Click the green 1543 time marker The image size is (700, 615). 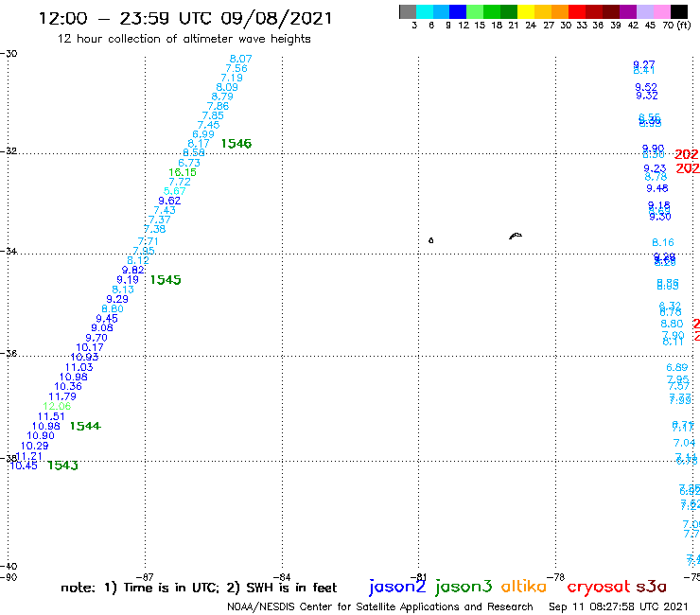[62, 466]
